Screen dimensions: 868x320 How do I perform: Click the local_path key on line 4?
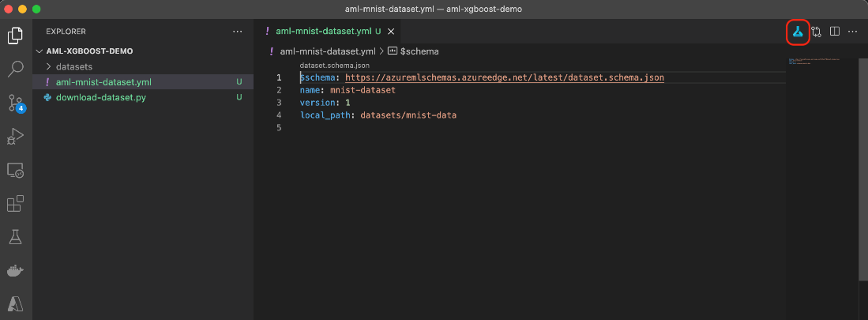click(327, 115)
